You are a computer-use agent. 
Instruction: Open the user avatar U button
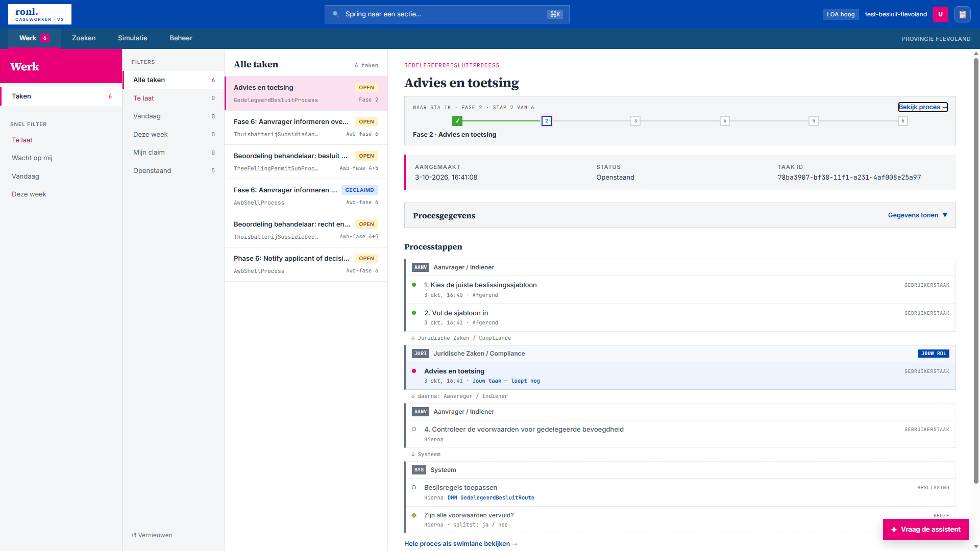coord(941,14)
